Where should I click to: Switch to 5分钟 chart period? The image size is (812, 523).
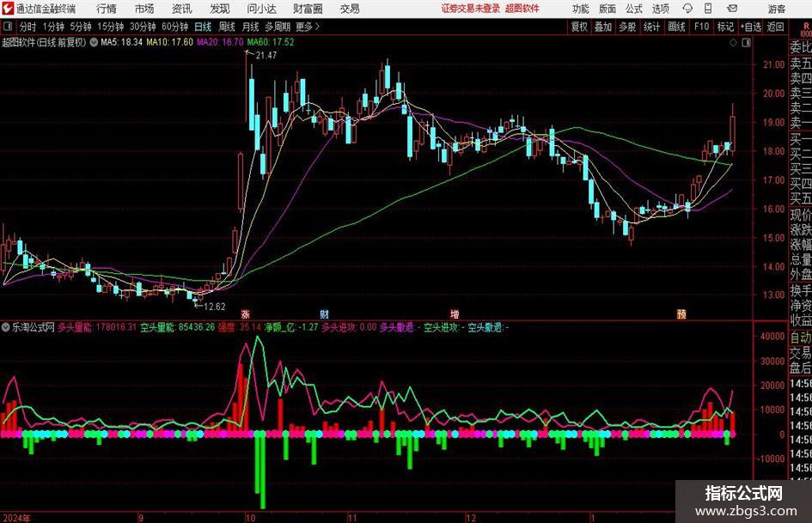[81, 27]
